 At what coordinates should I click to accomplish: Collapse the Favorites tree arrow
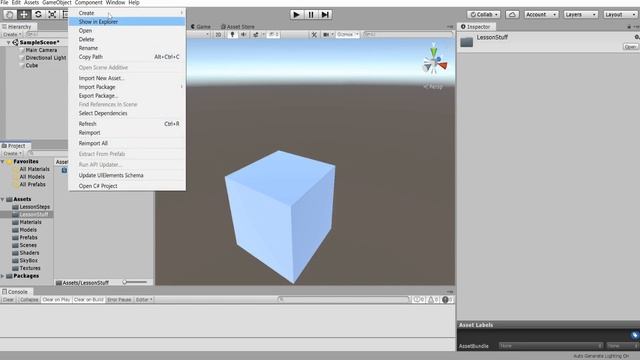pos(3,162)
